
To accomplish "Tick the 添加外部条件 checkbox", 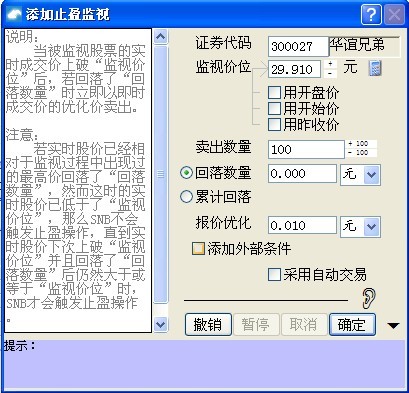I will click(x=198, y=249).
